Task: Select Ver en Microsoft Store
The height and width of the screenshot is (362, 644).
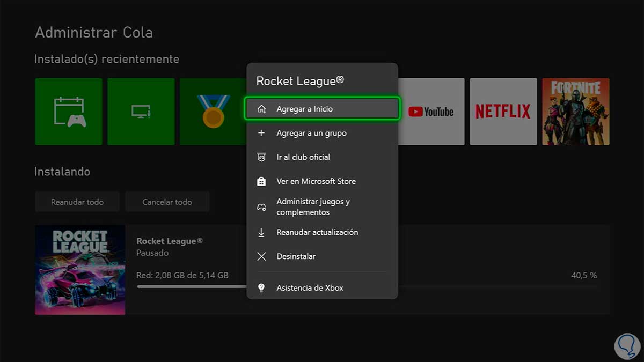Action: (322, 181)
